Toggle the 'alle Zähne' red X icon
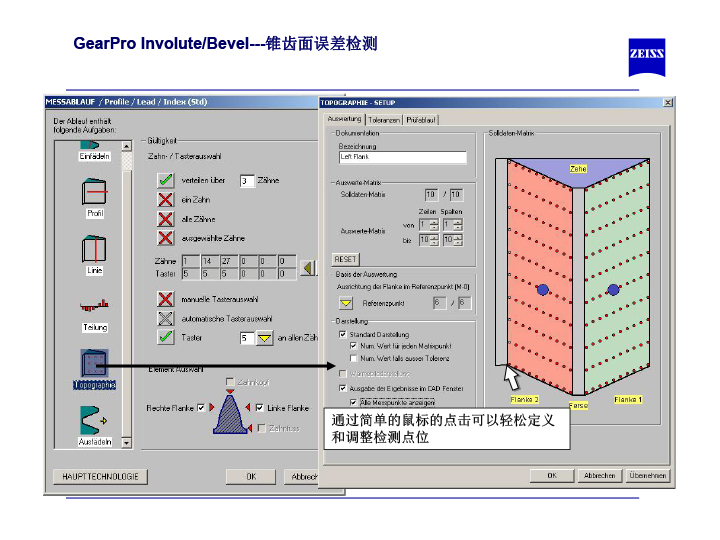The image size is (720, 540). (165, 218)
